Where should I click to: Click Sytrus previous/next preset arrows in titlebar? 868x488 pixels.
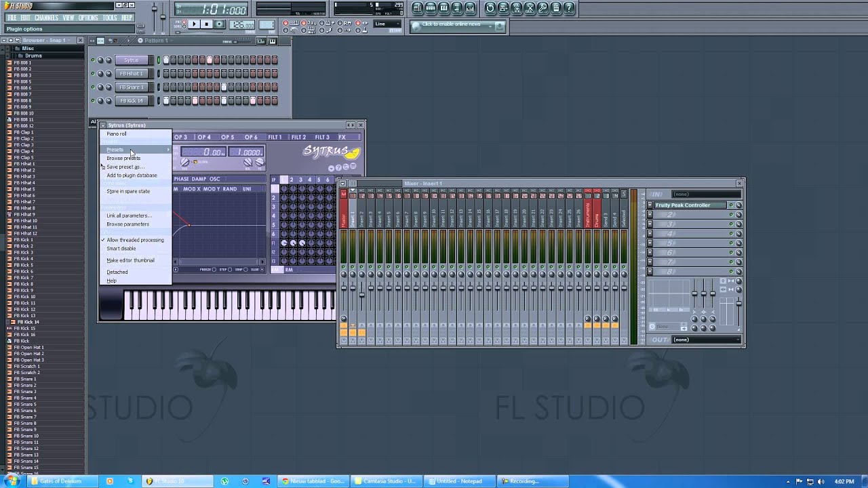click(351, 125)
